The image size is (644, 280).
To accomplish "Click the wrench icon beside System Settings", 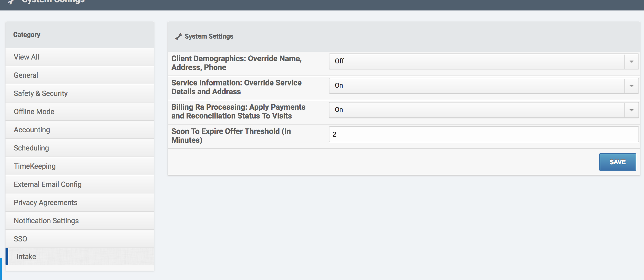I will [x=179, y=37].
